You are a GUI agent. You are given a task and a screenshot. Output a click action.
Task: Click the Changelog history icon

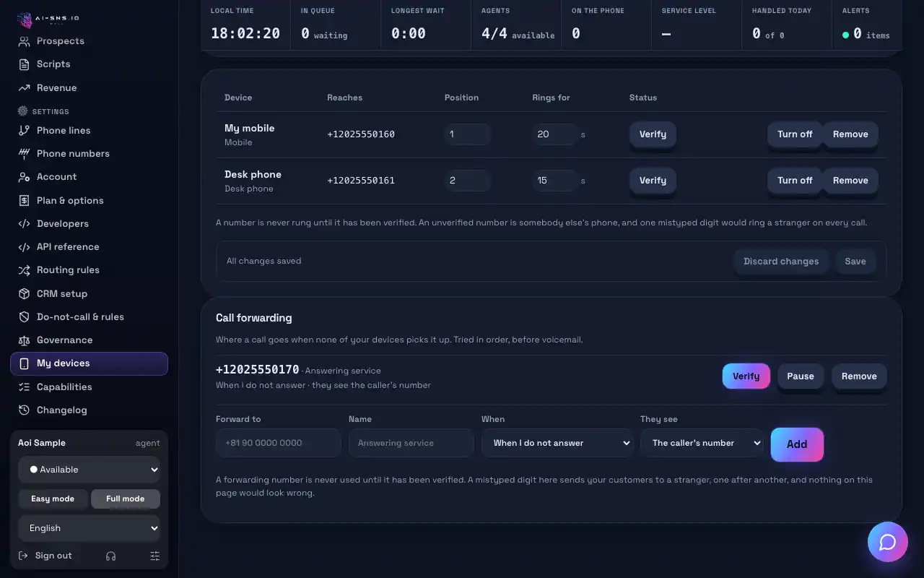(x=24, y=410)
